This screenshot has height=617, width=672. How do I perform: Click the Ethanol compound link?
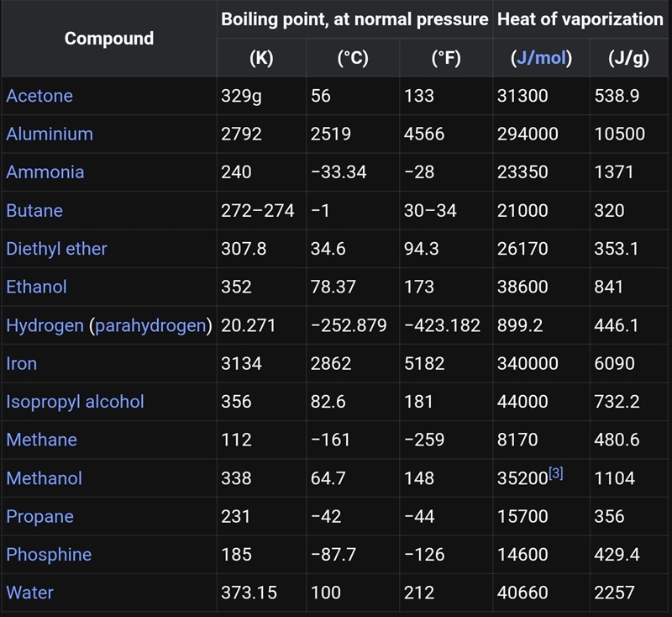36,287
